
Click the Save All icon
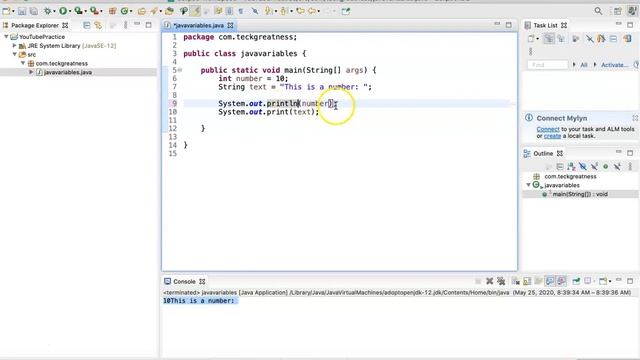[34, 11]
